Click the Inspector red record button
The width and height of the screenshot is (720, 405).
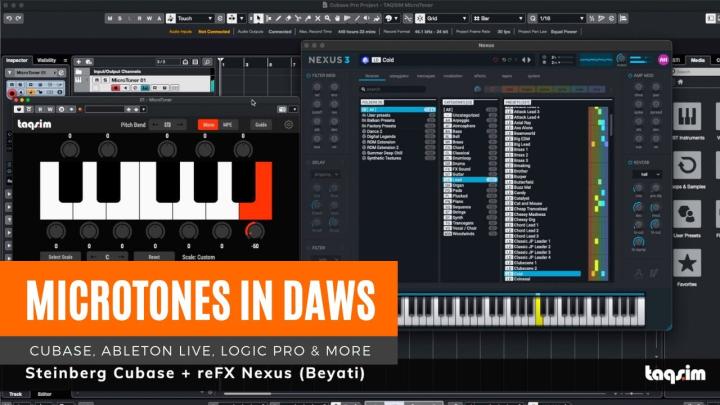pyautogui.click(x=12, y=94)
